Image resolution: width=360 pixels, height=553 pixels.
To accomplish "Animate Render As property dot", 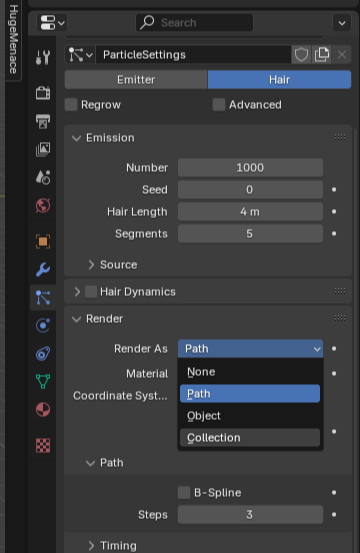I will [334, 349].
